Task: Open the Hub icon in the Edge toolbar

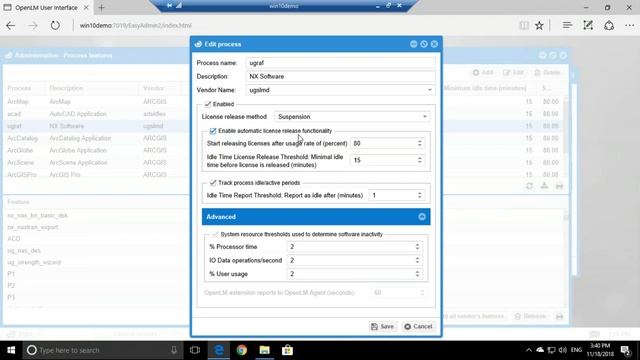Action: 567,25
